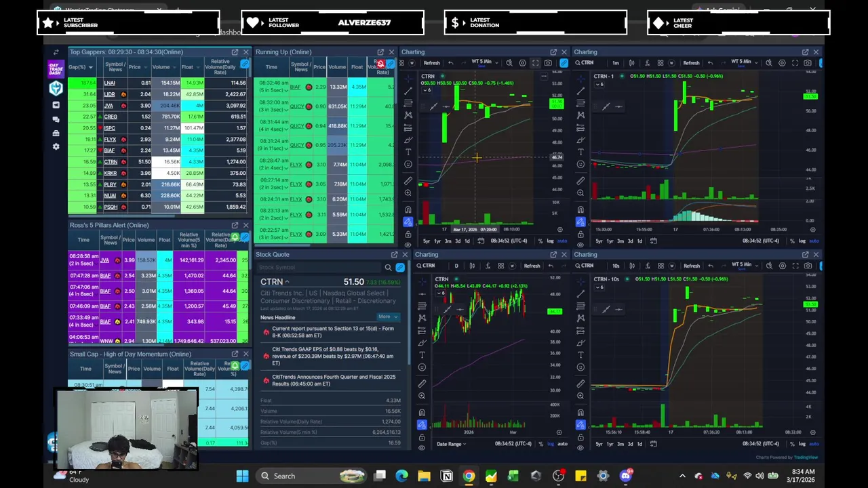This screenshot has width=868, height=488.
Task: Open LNAI symbol in Top Gappers
Action: tap(110, 83)
